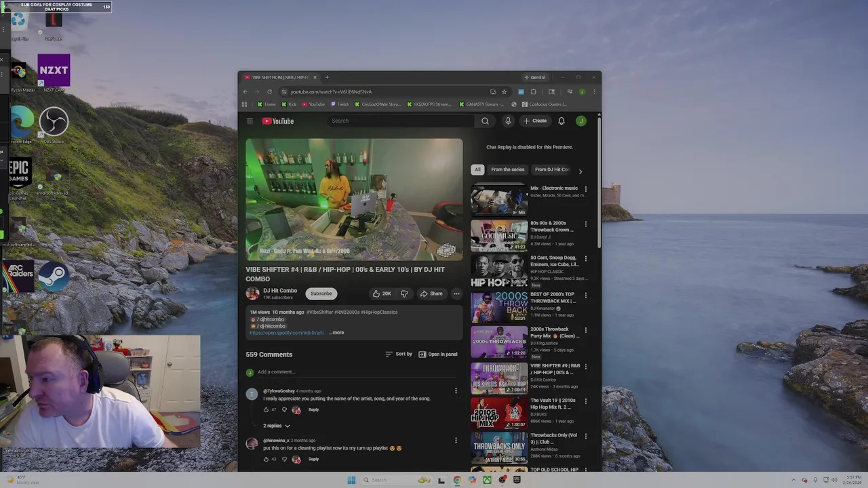Image resolution: width=868 pixels, height=488 pixels.
Task: Open the Recycle Bin on the desktop
Action: (19, 26)
